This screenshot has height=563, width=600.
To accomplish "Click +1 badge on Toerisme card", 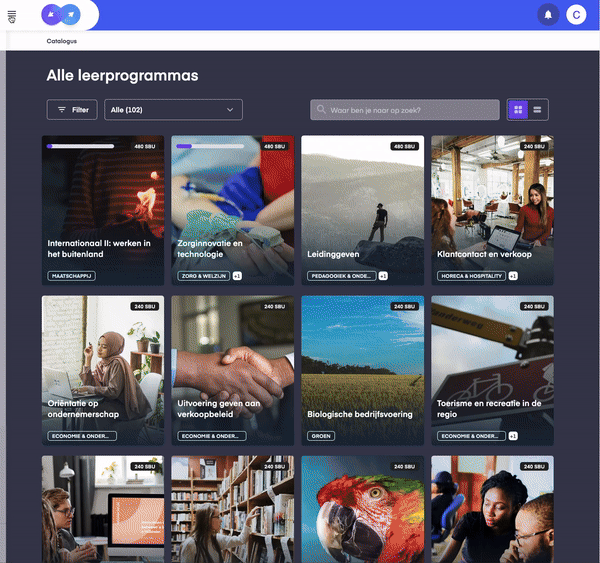I will click(x=513, y=436).
